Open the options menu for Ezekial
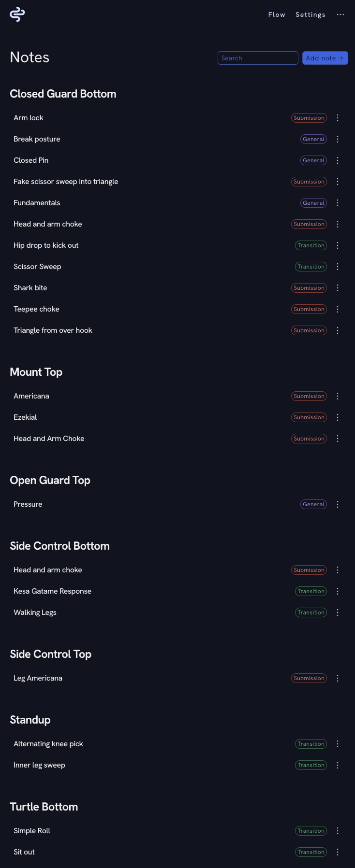Screen dimensions: 355x868 (338, 417)
